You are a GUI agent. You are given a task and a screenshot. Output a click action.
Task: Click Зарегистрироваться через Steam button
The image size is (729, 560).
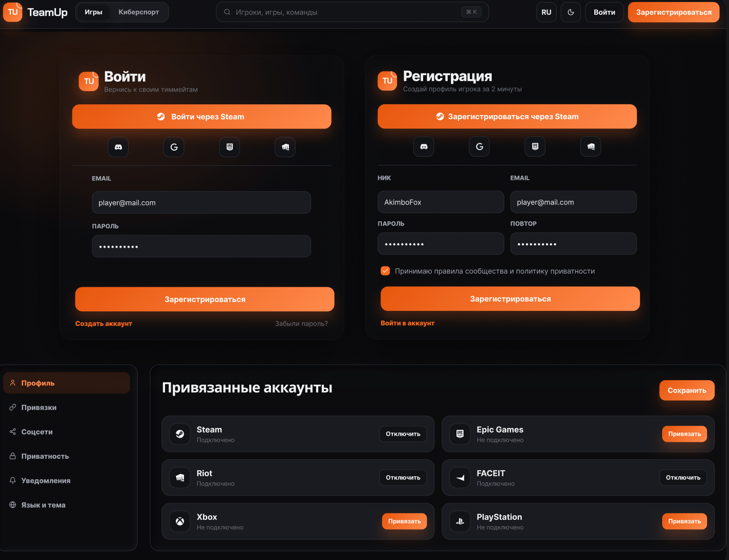click(x=507, y=117)
